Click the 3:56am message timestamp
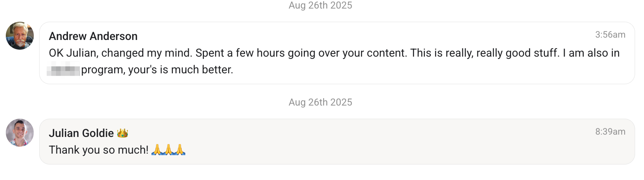This screenshot has width=644, height=180. tap(610, 35)
